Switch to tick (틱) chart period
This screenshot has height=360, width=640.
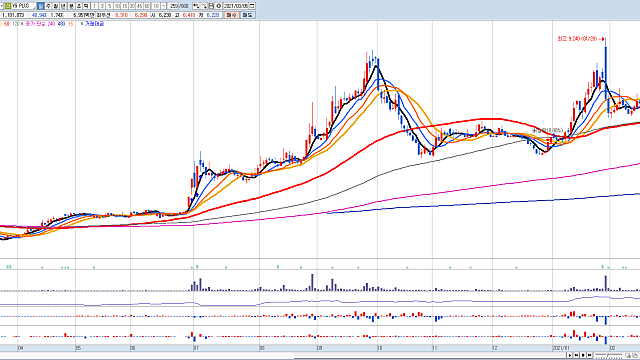pyautogui.click(x=86, y=6)
